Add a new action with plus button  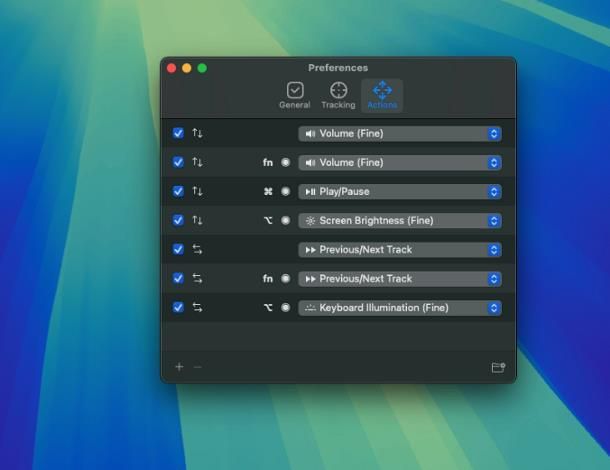(179, 367)
